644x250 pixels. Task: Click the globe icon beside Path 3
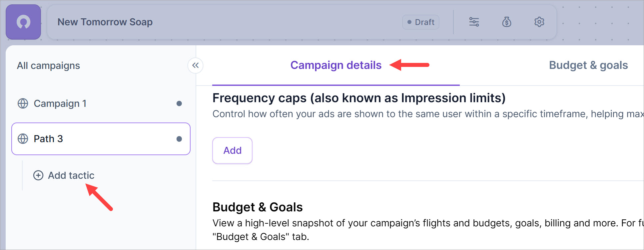click(x=23, y=139)
